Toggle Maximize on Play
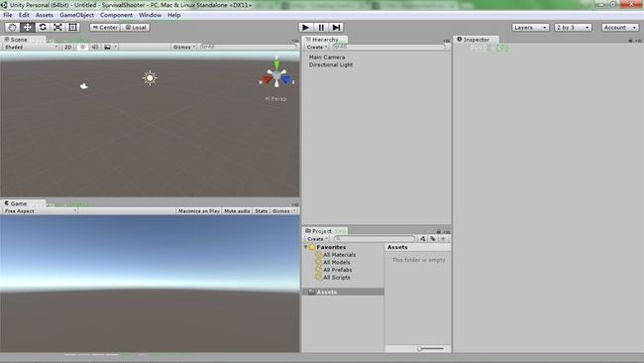The height and width of the screenshot is (363, 644). pos(199,211)
